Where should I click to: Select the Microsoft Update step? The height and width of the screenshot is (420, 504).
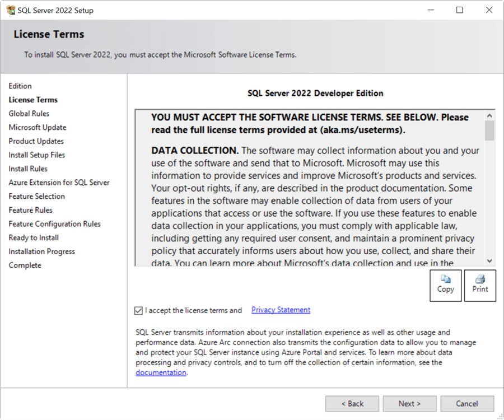point(37,127)
